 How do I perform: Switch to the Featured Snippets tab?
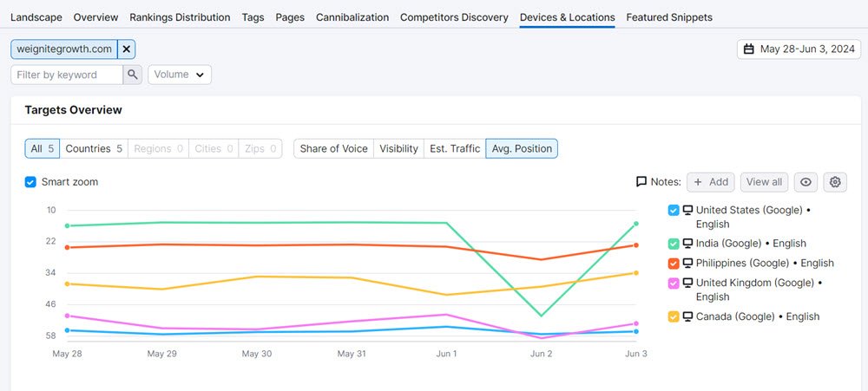point(668,17)
